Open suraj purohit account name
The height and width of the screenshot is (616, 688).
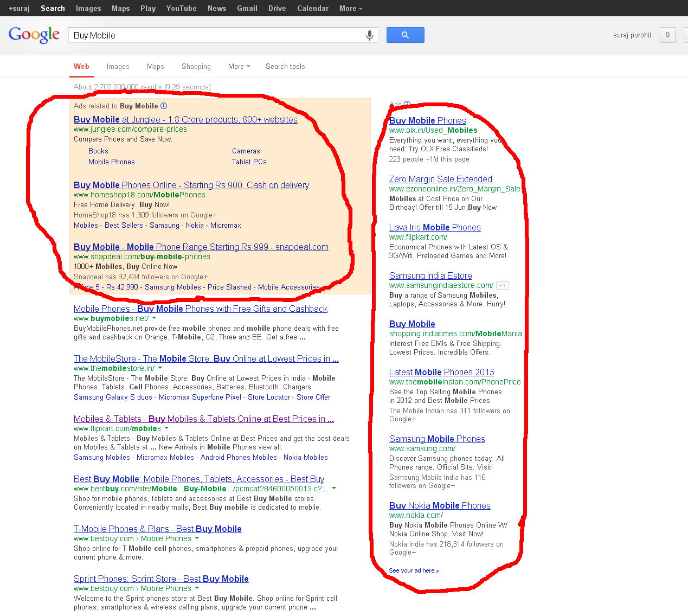632,35
